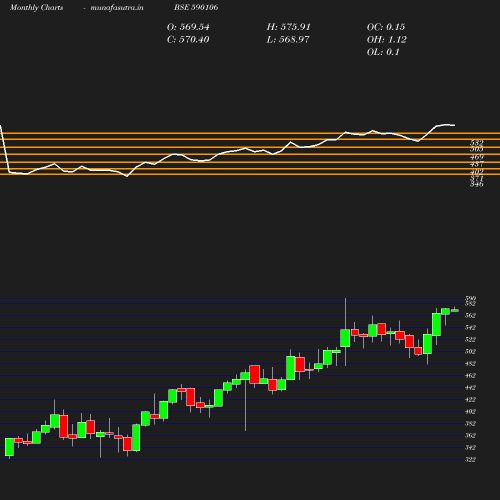Click the 'OH: 1.12' reading

tap(387, 40)
